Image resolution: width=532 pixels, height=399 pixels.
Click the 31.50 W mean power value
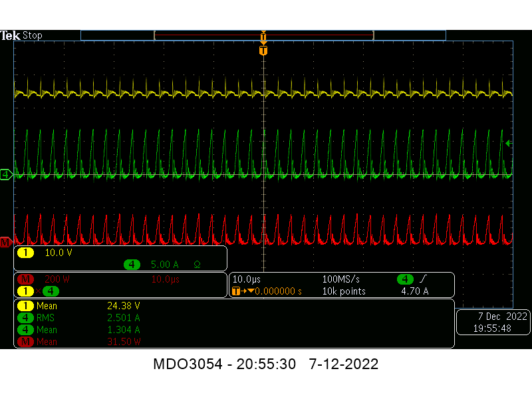coord(124,342)
